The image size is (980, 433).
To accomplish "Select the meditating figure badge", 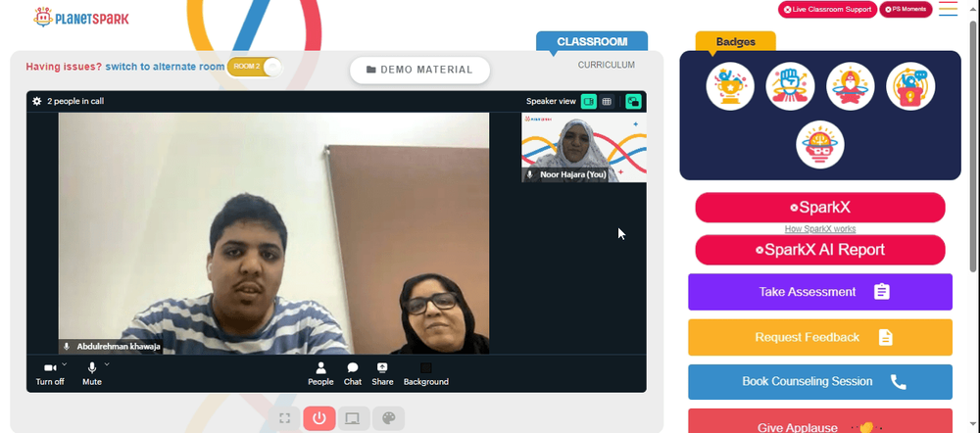I will pos(850,86).
